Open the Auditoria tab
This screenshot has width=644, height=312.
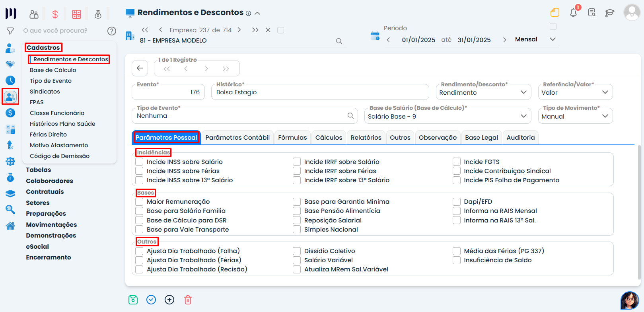click(x=520, y=138)
